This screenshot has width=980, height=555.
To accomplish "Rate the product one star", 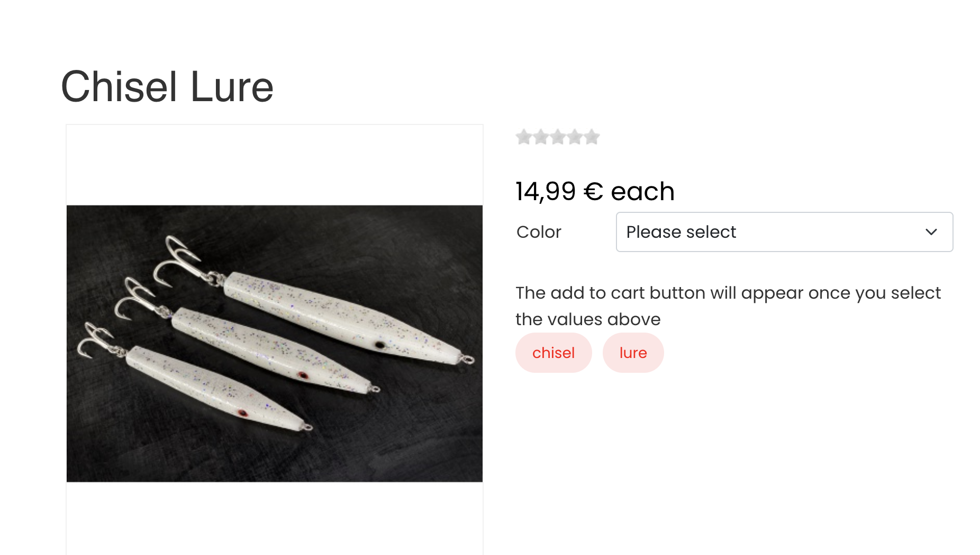I will (x=524, y=137).
